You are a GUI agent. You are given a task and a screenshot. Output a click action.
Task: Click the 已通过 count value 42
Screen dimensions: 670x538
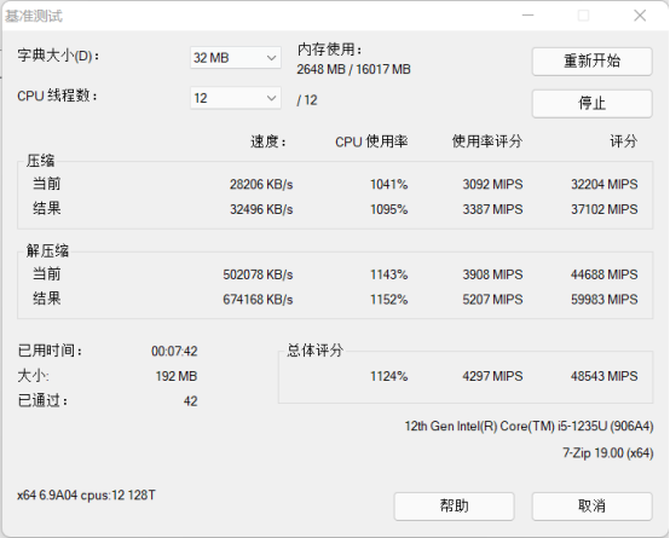pos(190,401)
